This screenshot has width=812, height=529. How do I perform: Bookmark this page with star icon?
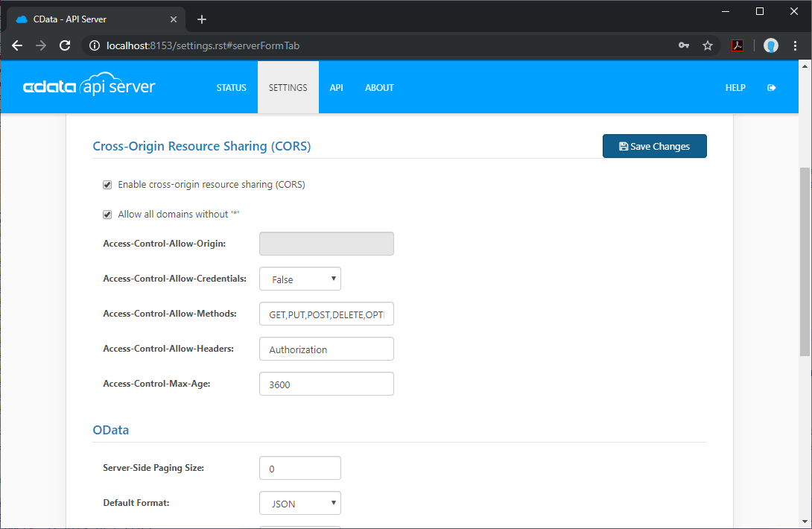(707, 45)
